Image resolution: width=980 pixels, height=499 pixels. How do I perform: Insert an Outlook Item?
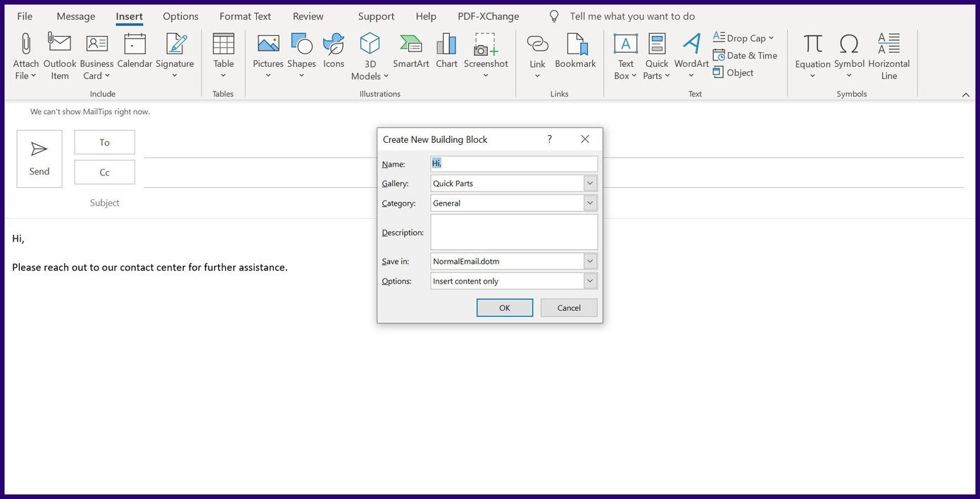click(x=60, y=56)
